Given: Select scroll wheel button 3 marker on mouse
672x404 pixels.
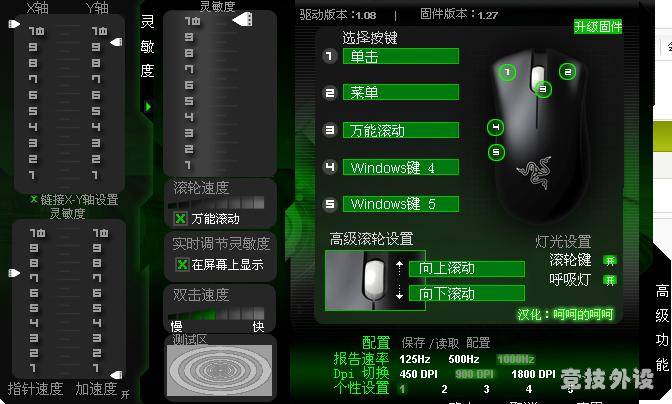Looking at the screenshot, I should coord(543,89).
